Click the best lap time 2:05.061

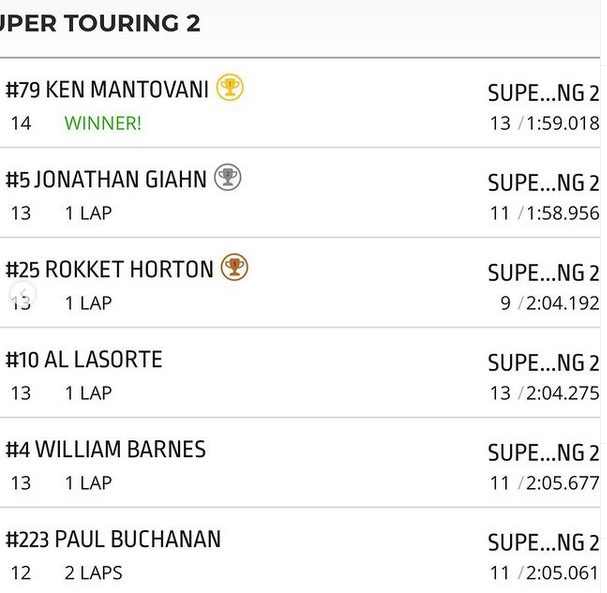tap(562, 573)
